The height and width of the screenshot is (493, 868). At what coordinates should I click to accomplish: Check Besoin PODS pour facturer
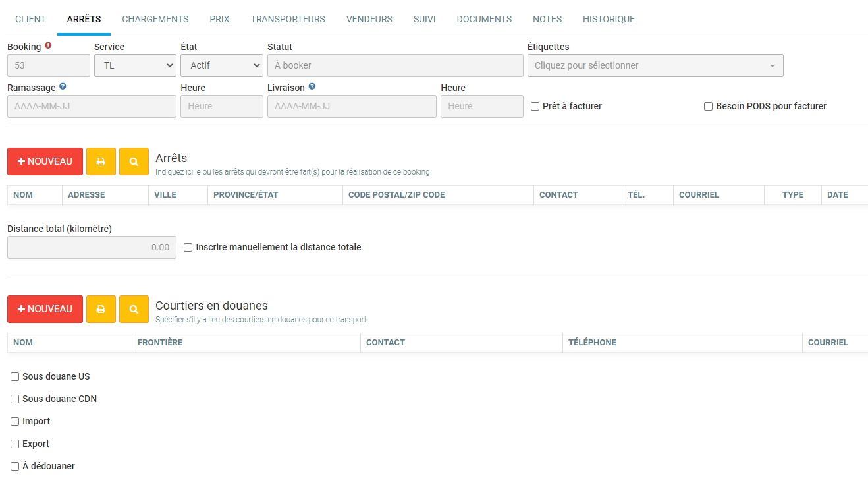coord(709,106)
